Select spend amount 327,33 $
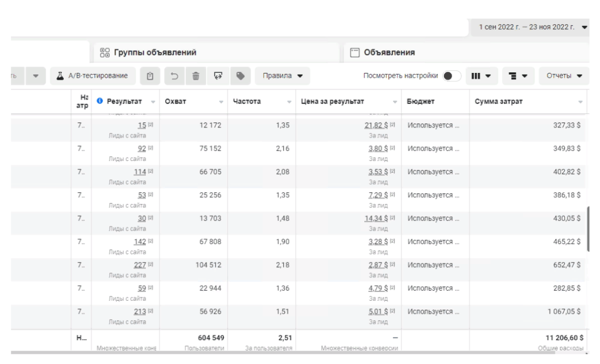Screen dimensions: 600x364 566,125
